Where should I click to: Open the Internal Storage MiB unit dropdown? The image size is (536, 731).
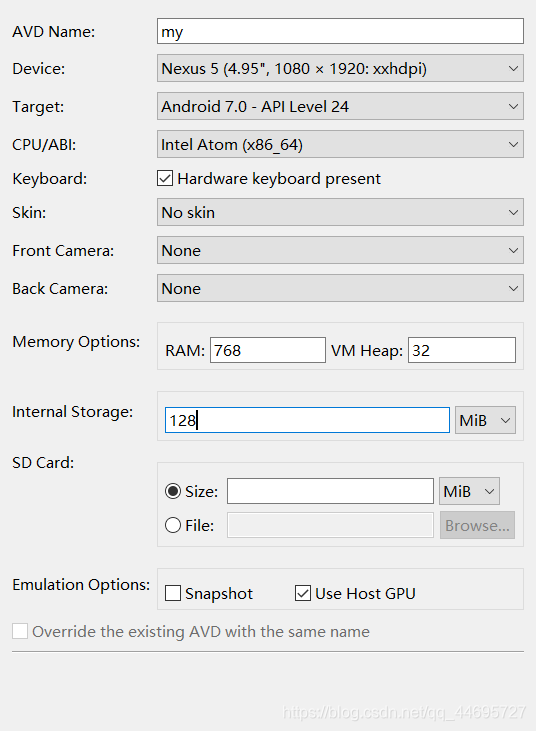point(485,420)
